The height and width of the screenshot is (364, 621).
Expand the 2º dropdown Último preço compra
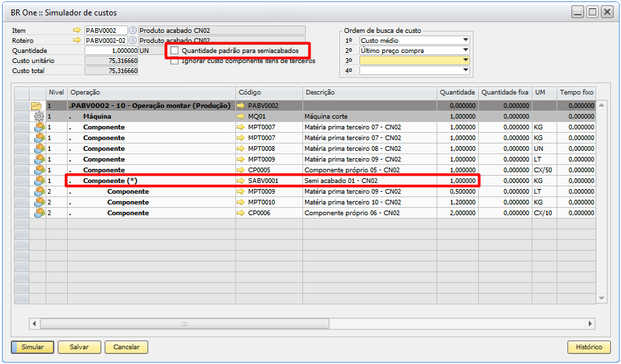tap(465, 50)
